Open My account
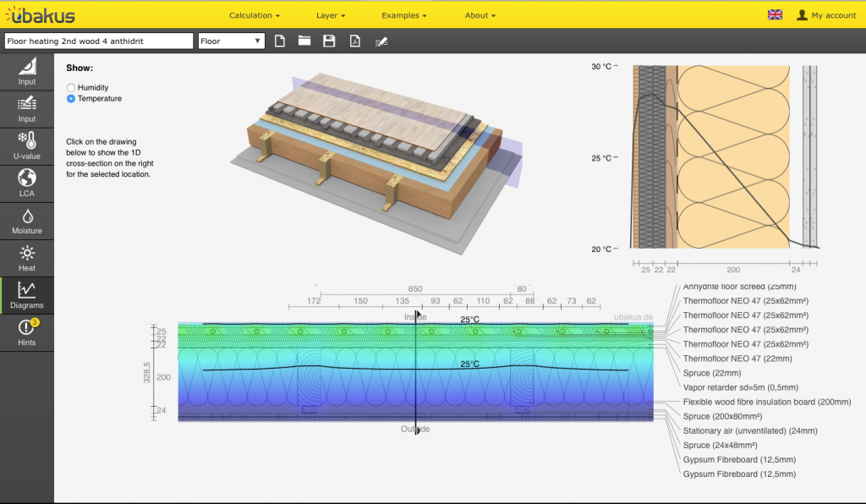 tap(826, 15)
